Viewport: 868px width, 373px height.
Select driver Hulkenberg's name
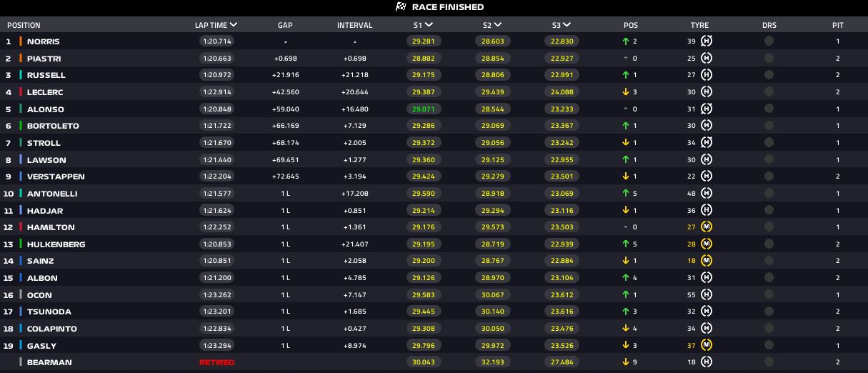[56, 244]
